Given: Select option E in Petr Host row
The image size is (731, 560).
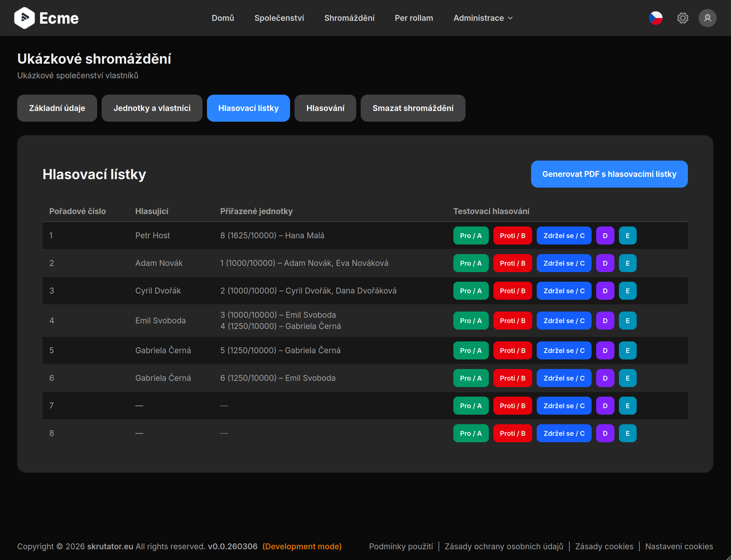Looking at the screenshot, I should pos(628,236).
